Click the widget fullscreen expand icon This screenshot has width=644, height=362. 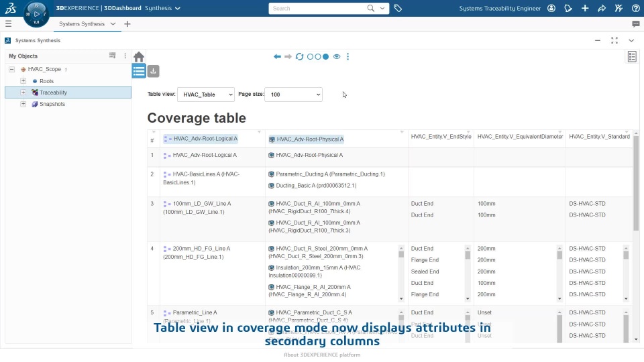tap(614, 40)
